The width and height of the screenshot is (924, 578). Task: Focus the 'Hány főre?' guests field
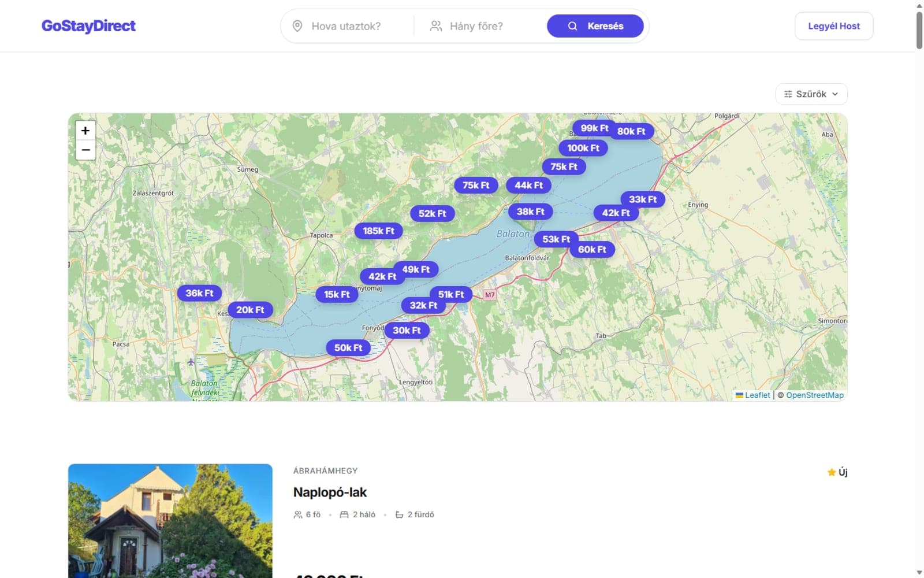point(476,26)
